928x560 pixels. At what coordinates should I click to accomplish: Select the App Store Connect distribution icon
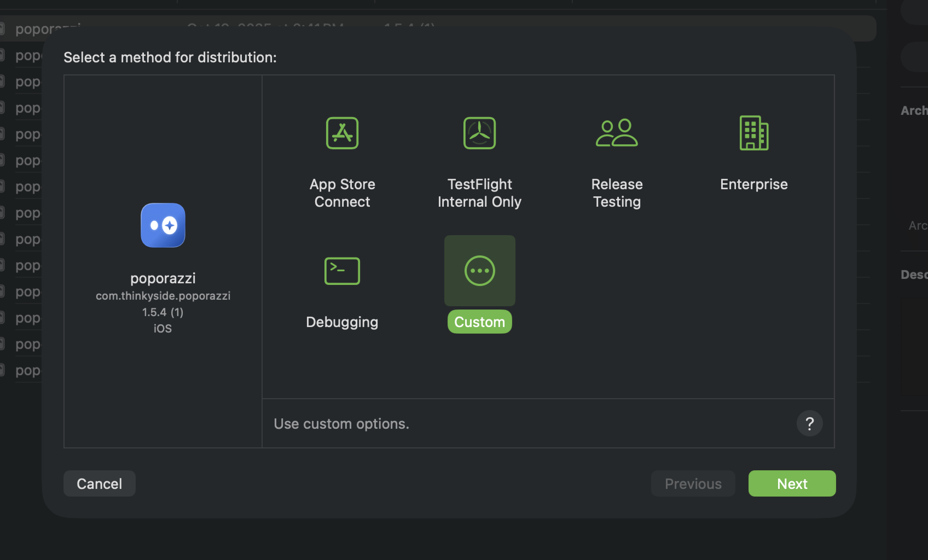[342, 133]
